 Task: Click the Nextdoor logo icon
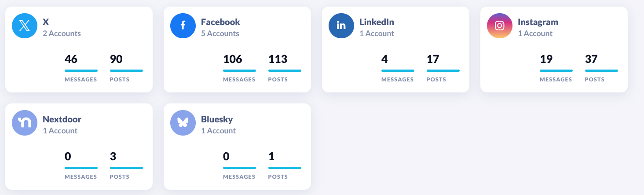(x=25, y=123)
